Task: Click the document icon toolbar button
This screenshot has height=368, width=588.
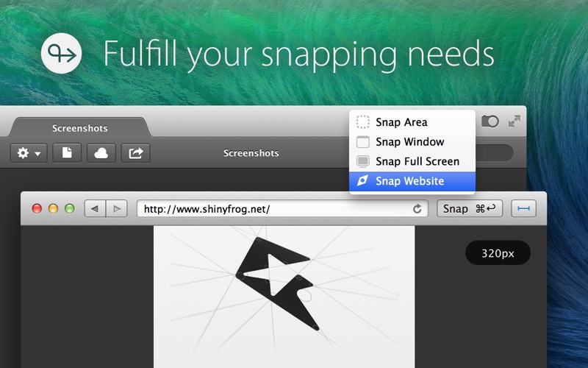Action: (x=67, y=153)
